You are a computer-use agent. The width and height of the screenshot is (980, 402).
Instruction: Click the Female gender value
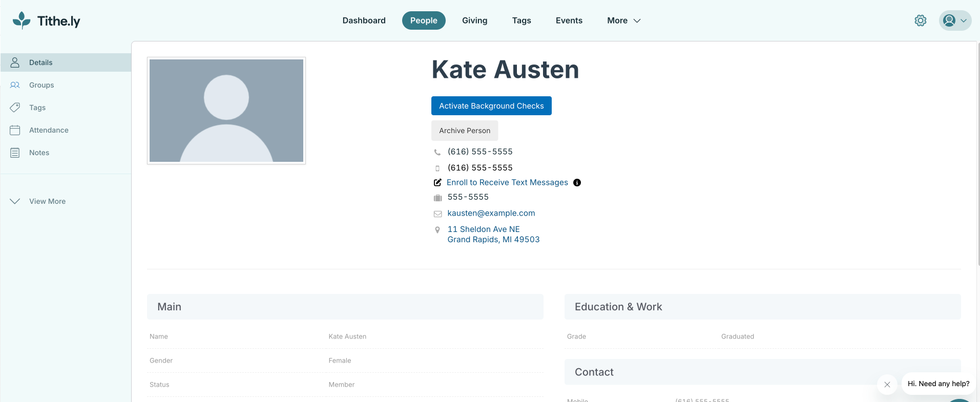(340, 361)
